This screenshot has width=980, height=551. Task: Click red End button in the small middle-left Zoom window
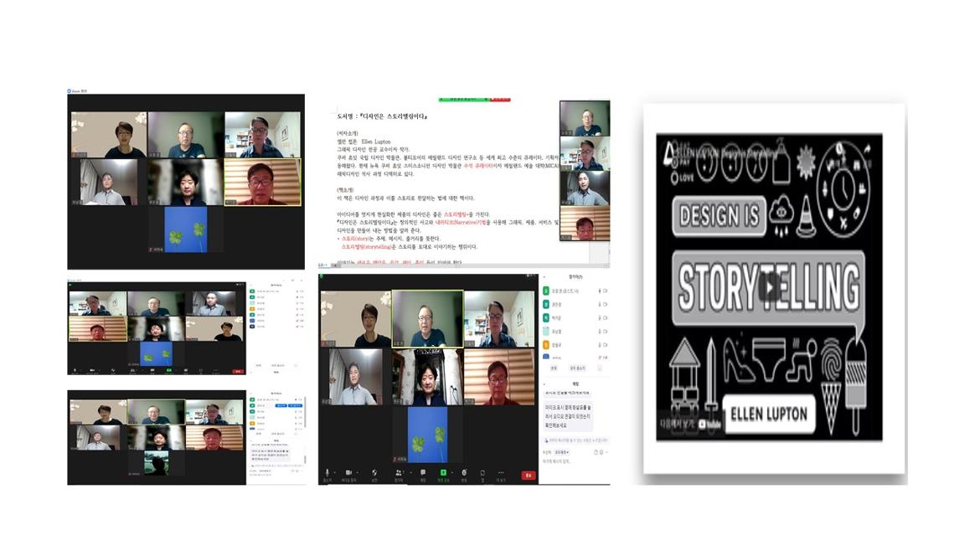pyautogui.click(x=238, y=371)
